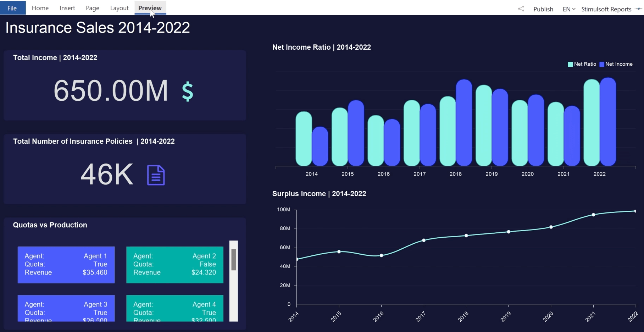
Task: Click the 2021 point on Surplus Income line
Action: pyautogui.click(x=594, y=215)
